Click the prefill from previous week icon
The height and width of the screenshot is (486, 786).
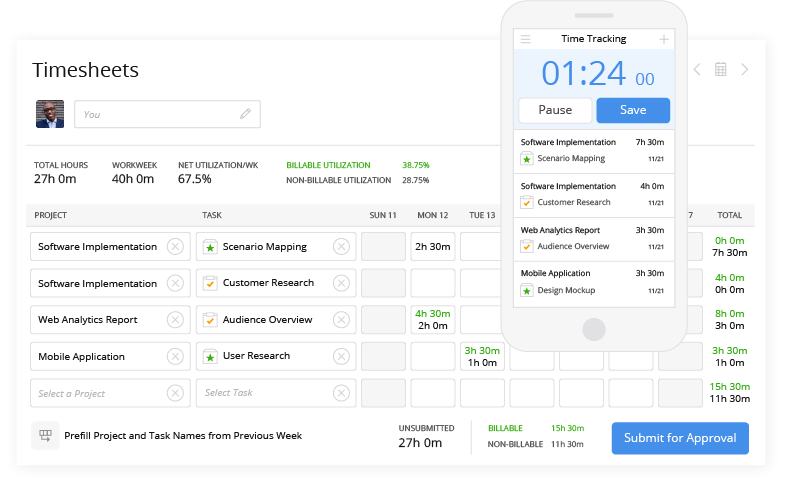[45, 435]
